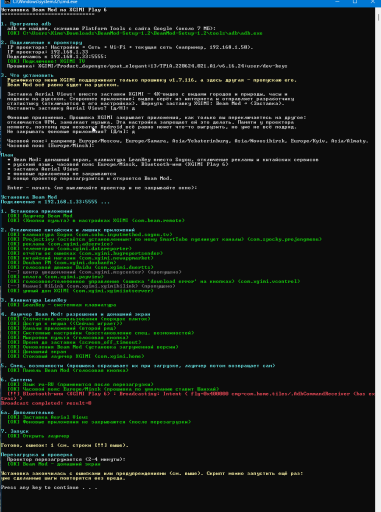
Task: Click 'Press any key to continue . . .'
Action: pos(49,487)
